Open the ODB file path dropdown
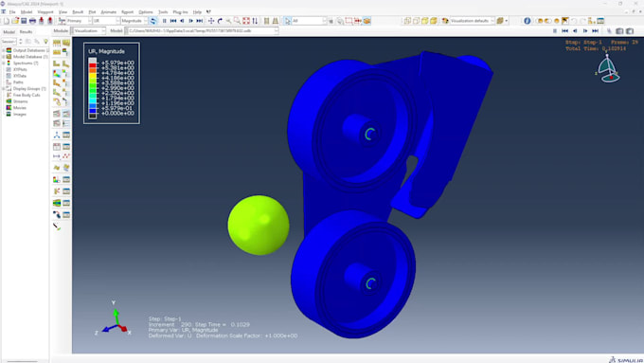 (x=201, y=31)
